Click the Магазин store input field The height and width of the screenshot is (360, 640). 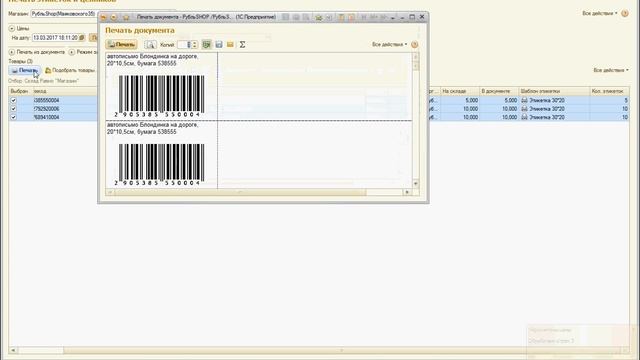[64, 14]
